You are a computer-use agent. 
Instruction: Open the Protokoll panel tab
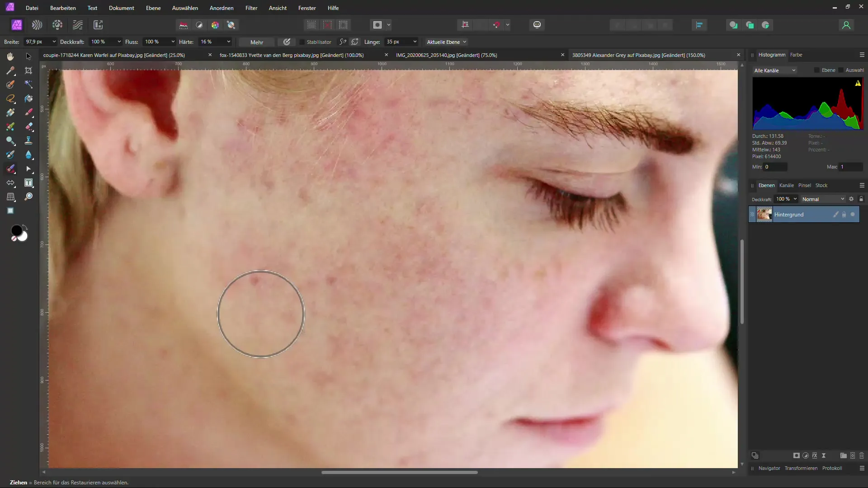[832, 468]
